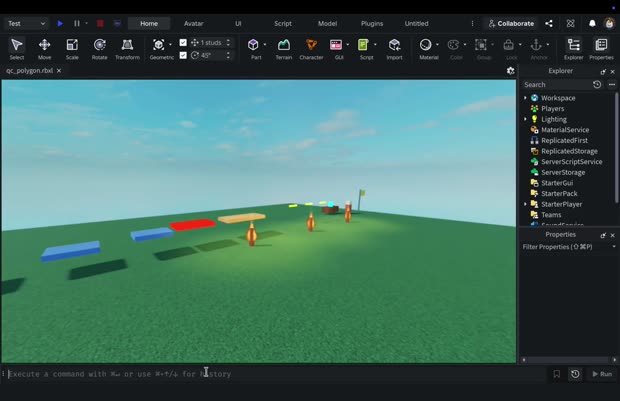Choose the Scale tool
Image resolution: width=620 pixels, height=401 pixels.
click(x=72, y=49)
